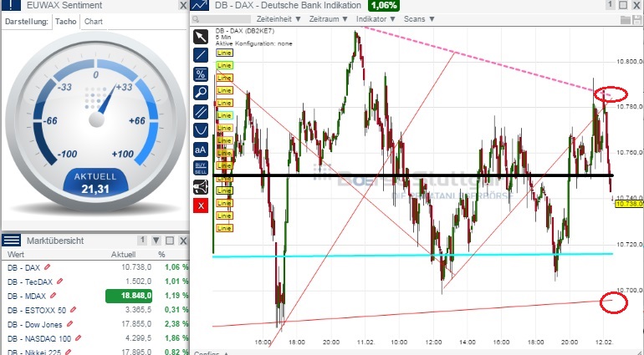Select the percent measurement tool

click(x=201, y=74)
